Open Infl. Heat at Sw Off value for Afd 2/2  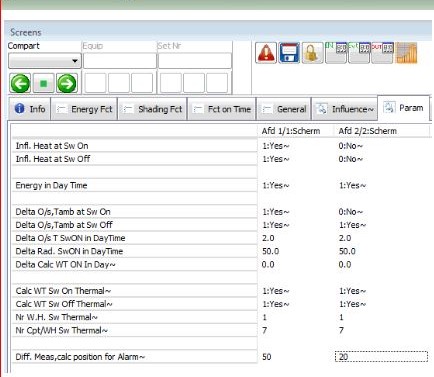[351, 159]
